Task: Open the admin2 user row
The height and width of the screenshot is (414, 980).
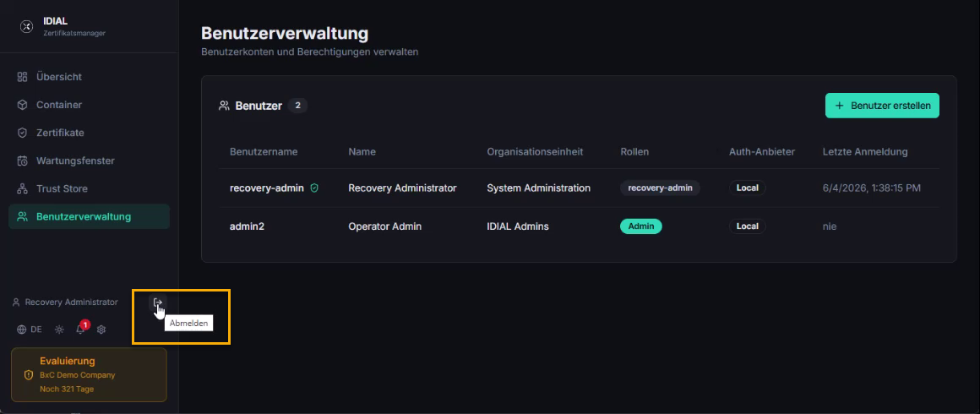Action: tap(579, 226)
